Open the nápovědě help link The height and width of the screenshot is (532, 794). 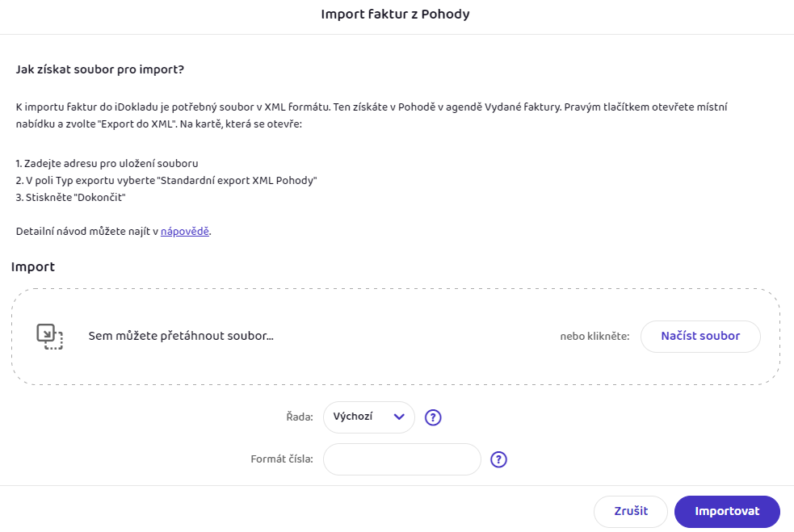point(185,232)
